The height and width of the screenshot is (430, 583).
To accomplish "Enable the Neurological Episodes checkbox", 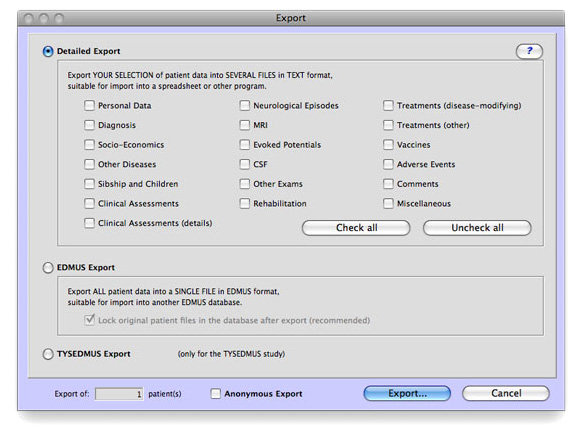I will click(x=245, y=106).
